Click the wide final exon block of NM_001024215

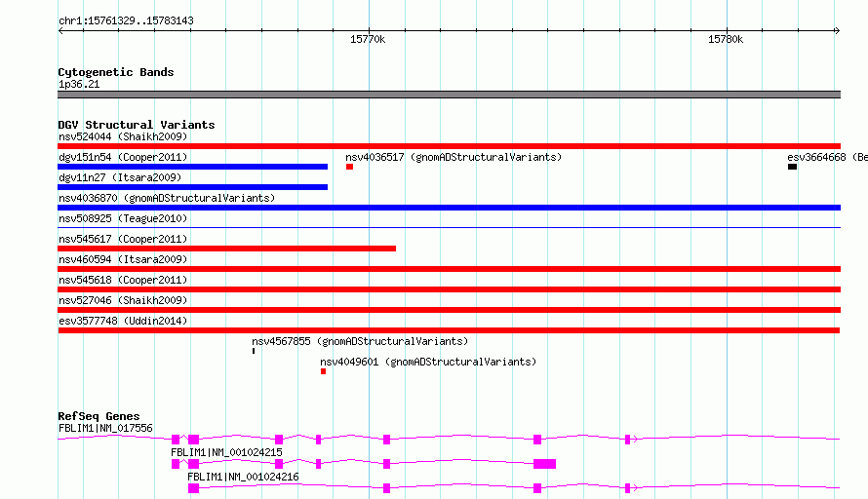click(545, 464)
